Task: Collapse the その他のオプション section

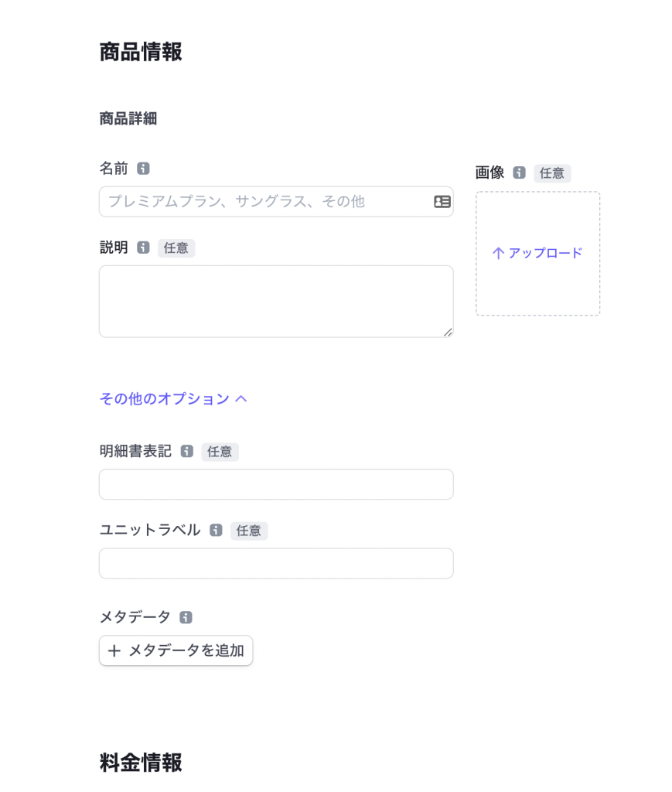Action: click(173, 399)
